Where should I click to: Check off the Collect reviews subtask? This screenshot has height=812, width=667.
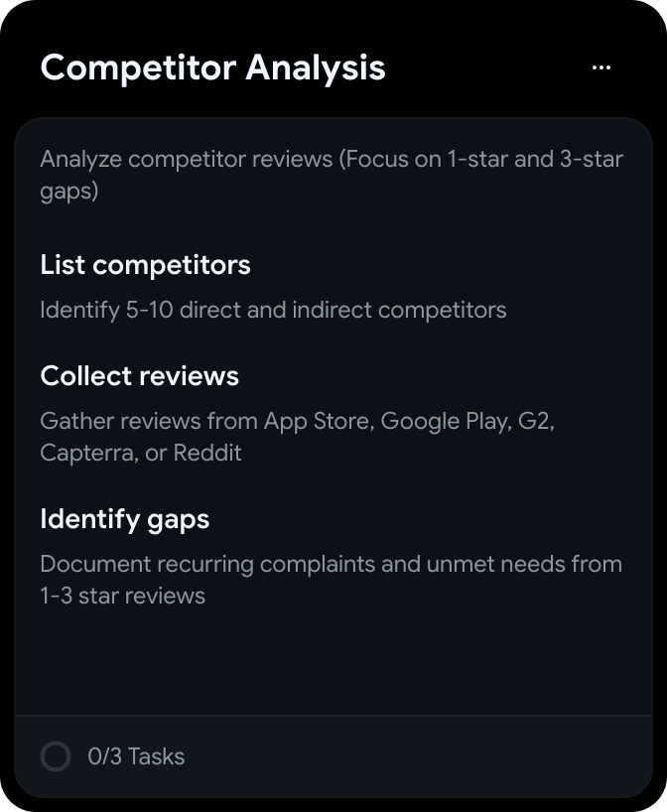tap(140, 376)
